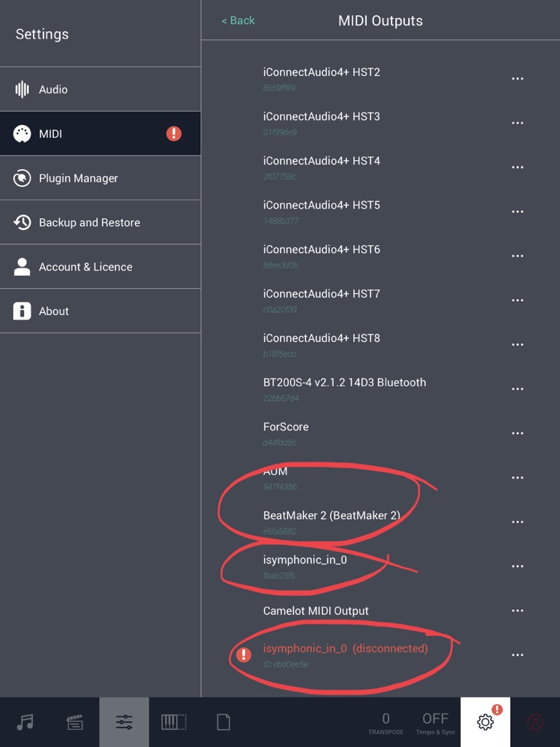This screenshot has height=747, width=560.
Task: Open three-dot menu for Camelot MIDI Output
Action: (518, 611)
